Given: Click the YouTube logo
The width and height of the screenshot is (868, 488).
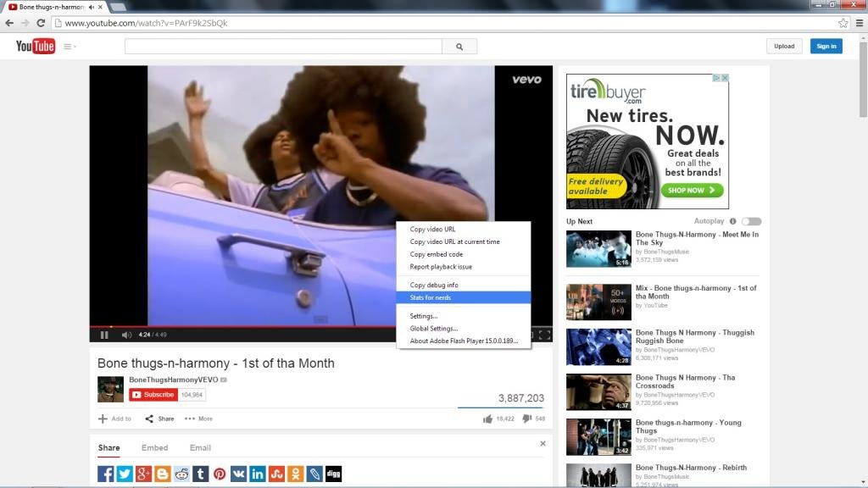Looking at the screenshot, I should click(36, 46).
